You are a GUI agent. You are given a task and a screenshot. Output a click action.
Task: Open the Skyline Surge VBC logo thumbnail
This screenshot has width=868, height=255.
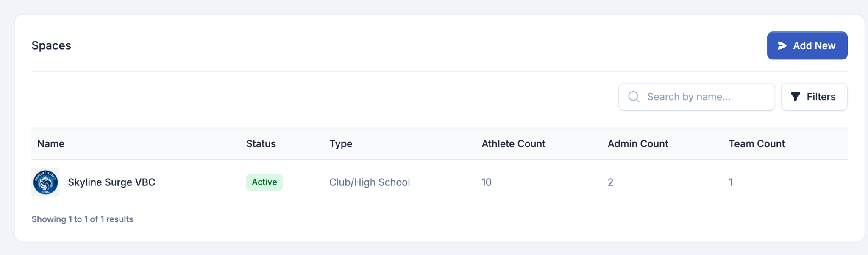pyautogui.click(x=45, y=182)
